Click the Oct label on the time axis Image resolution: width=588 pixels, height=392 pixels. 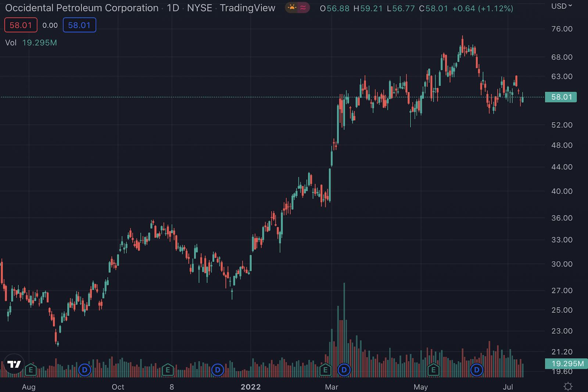click(118, 387)
